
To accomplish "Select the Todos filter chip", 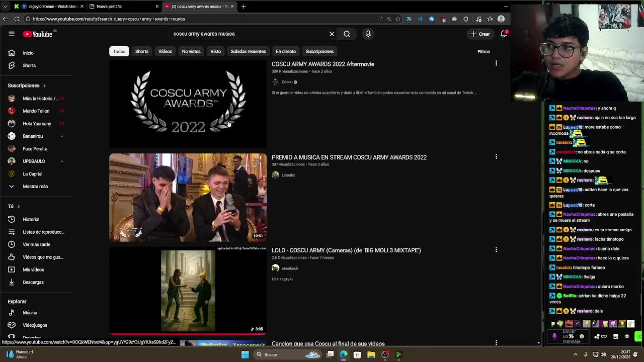I will click(x=119, y=51).
